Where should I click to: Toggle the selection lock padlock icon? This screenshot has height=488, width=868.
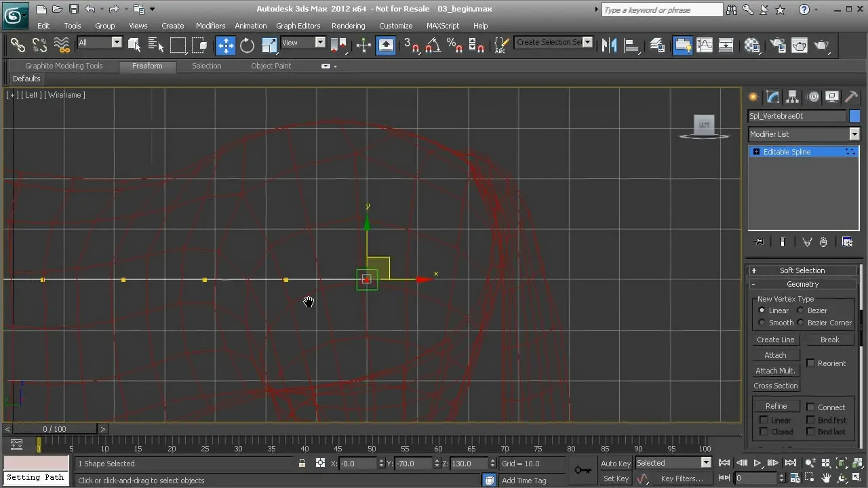click(302, 464)
